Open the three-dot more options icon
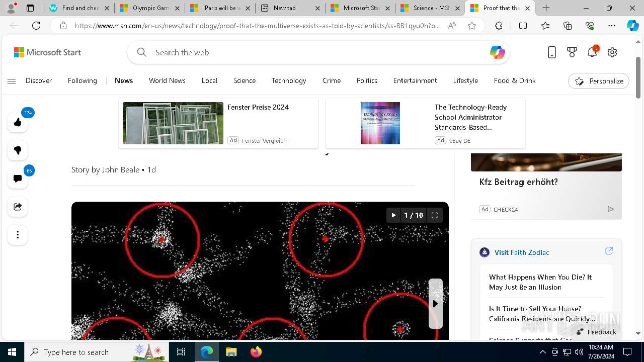This screenshot has height=362, width=644. pos(18,235)
